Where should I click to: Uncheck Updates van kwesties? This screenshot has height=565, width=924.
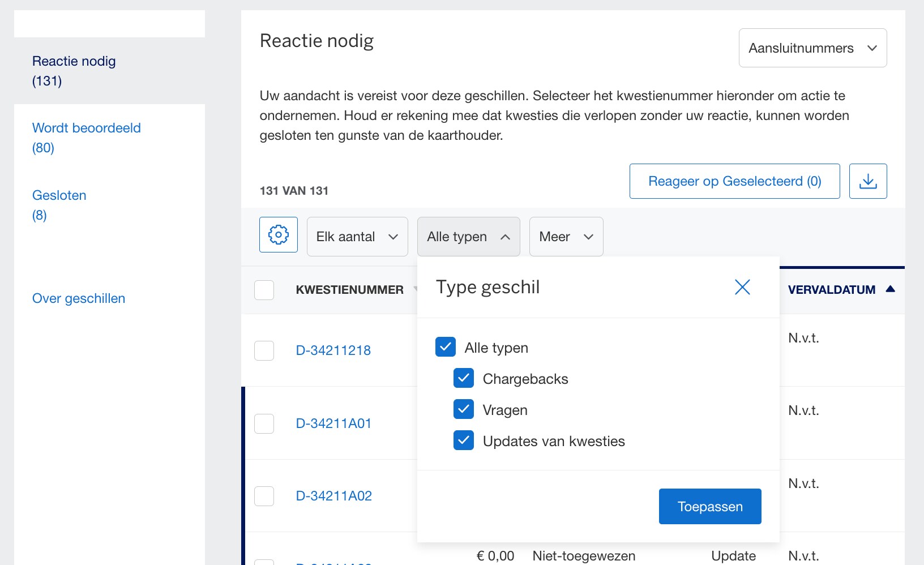coord(464,440)
